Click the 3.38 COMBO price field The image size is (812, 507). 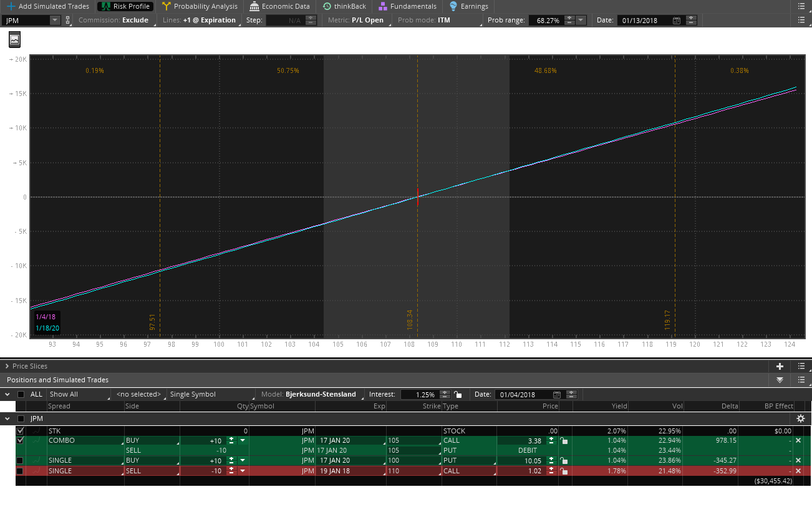click(x=521, y=440)
